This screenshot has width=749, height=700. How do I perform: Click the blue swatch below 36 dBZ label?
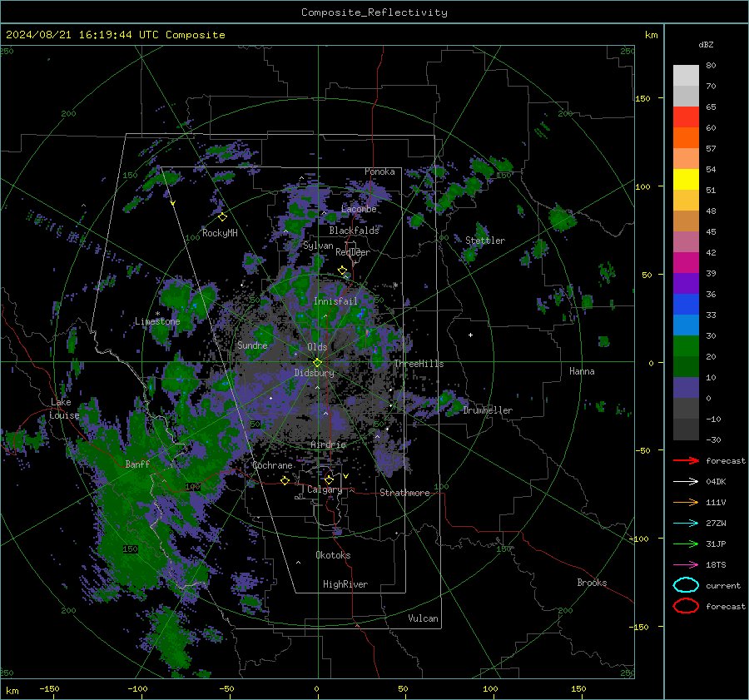click(686, 305)
